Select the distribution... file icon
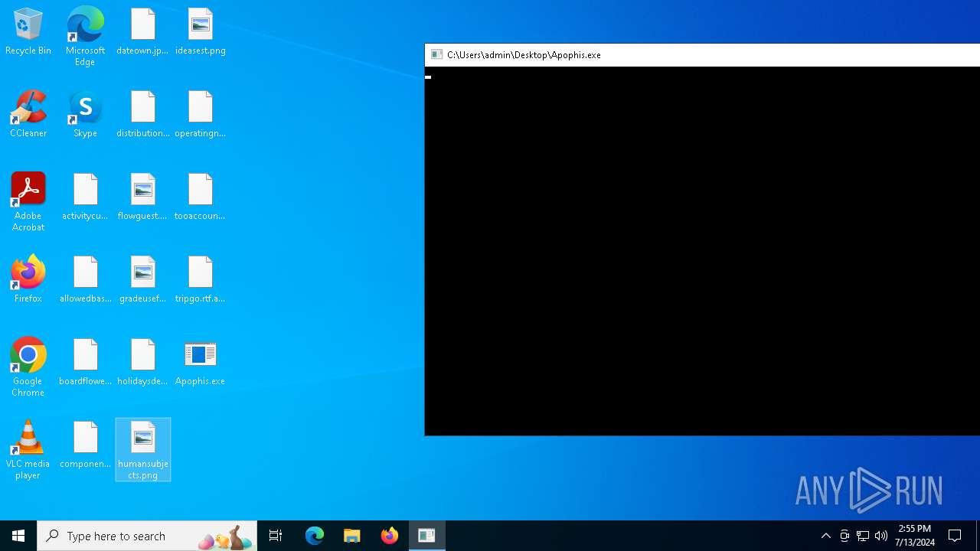 click(x=142, y=115)
